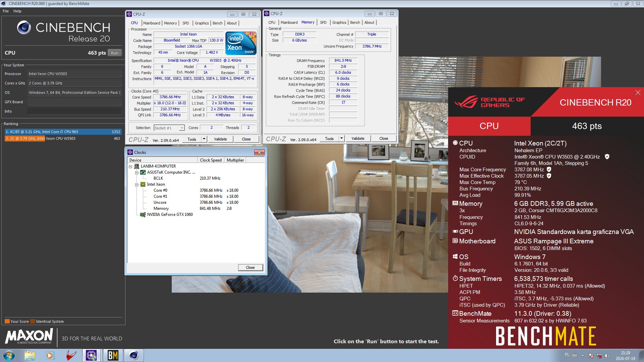Click the ASUSTeK motherboard tree icon
This screenshot has height=362, width=644.
coord(143,172)
